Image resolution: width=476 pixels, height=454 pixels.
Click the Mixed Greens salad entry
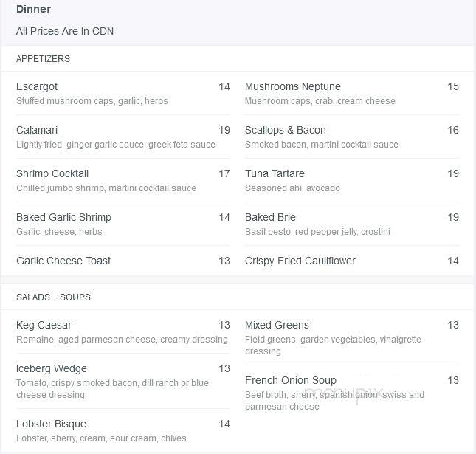tap(352, 337)
